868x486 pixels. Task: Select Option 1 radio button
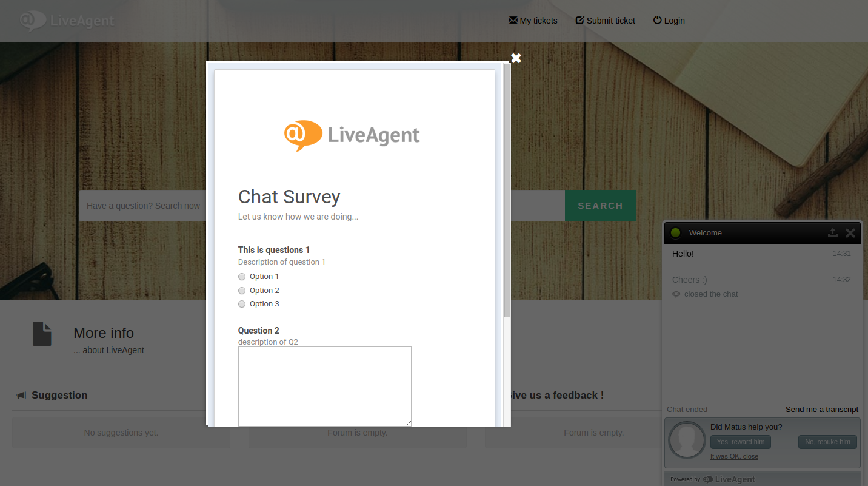click(x=242, y=277)
